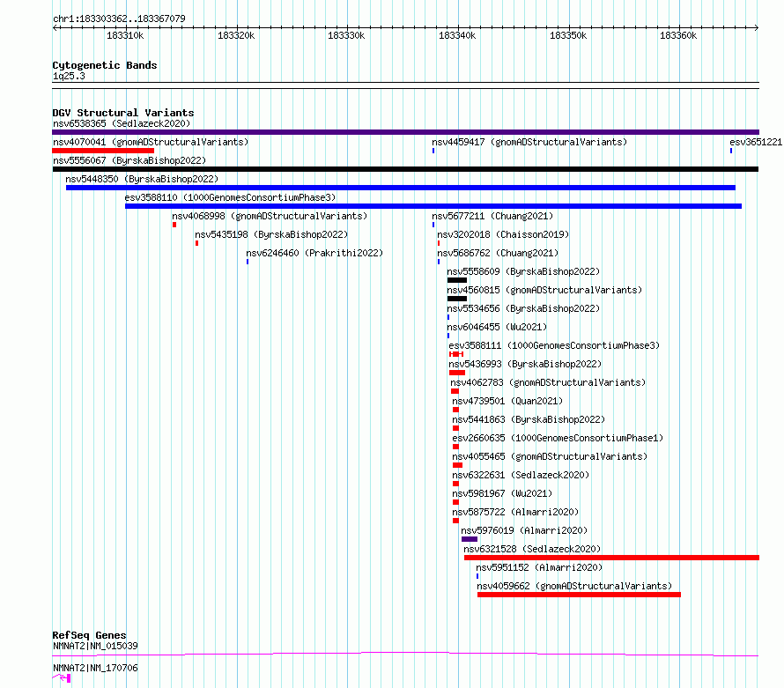Click black bar of nsv5556067
784x688 pixels.
[x=405, y=169]
